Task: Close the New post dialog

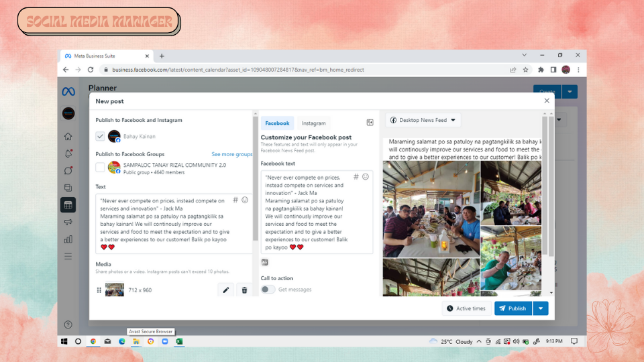Action: coord(547,101)
